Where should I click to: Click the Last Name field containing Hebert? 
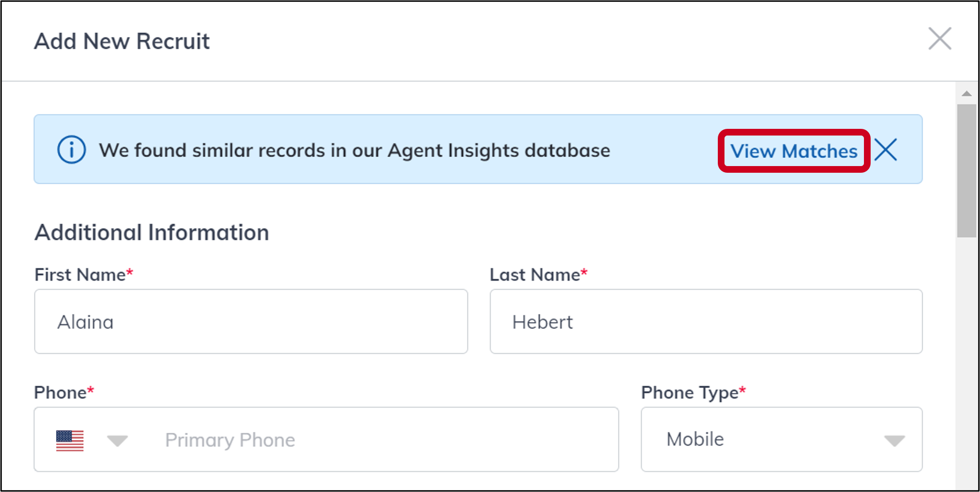pyautogui.click(x=706, y=322)
